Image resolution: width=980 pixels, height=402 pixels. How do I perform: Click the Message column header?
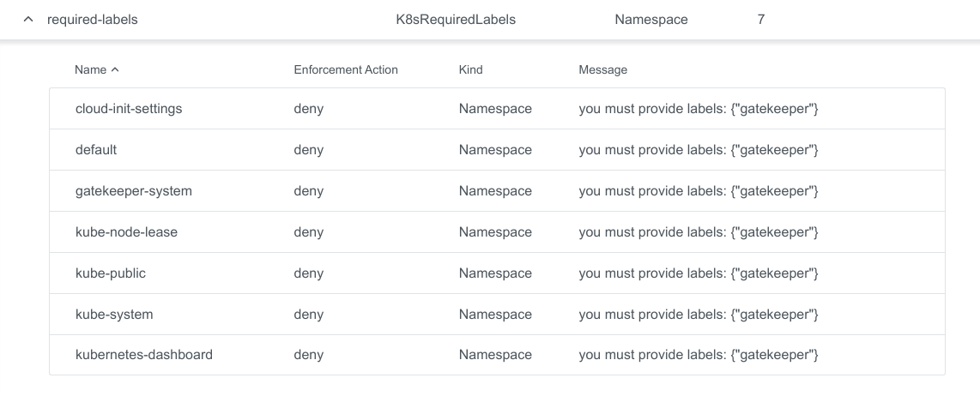602,69
